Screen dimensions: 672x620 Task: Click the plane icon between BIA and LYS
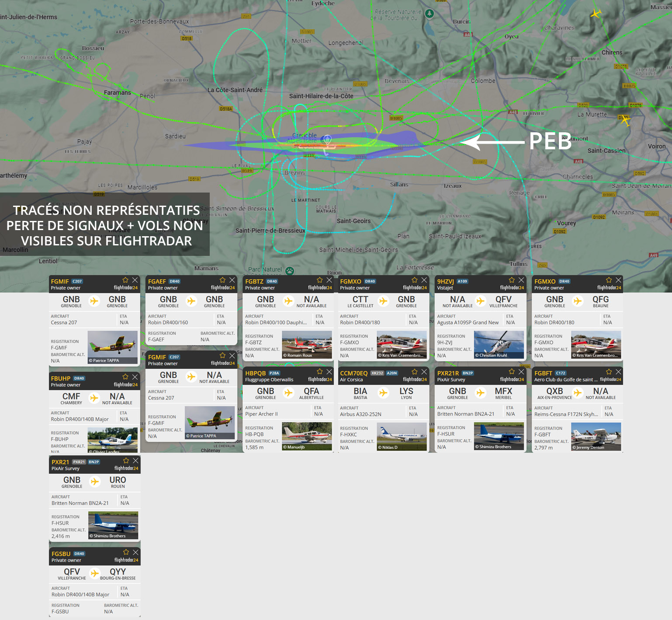click(x=383, y=393)
